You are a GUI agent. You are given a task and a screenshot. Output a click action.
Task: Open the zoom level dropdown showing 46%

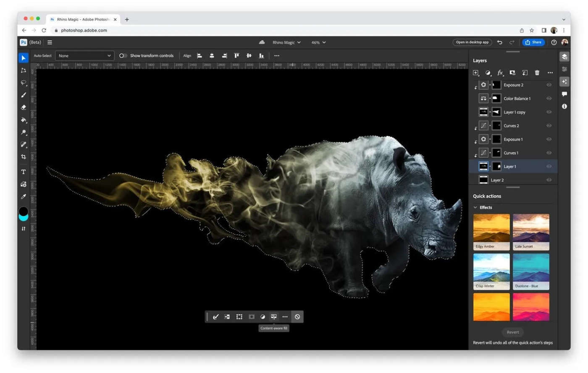318,42
